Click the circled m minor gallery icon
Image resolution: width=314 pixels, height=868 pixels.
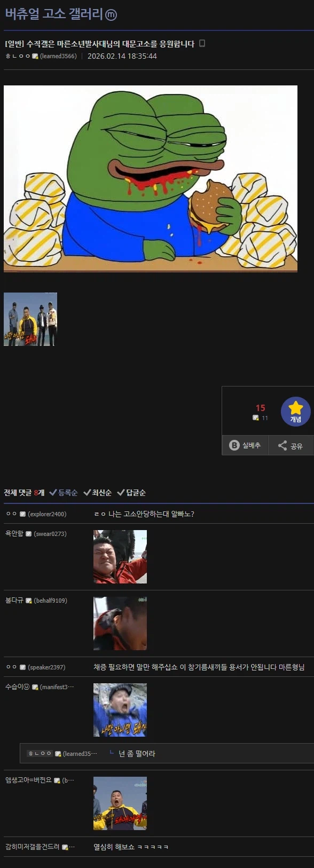click(x=111, y=15)
